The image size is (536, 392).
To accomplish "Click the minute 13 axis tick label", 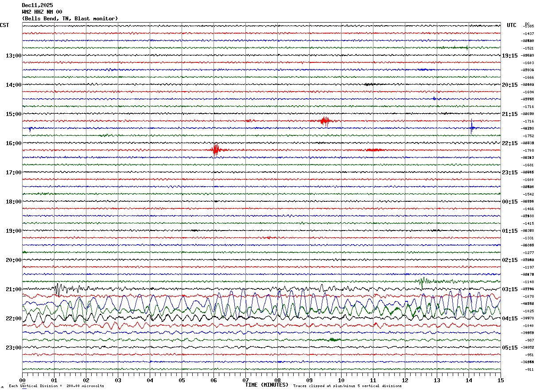I will 437,380.
